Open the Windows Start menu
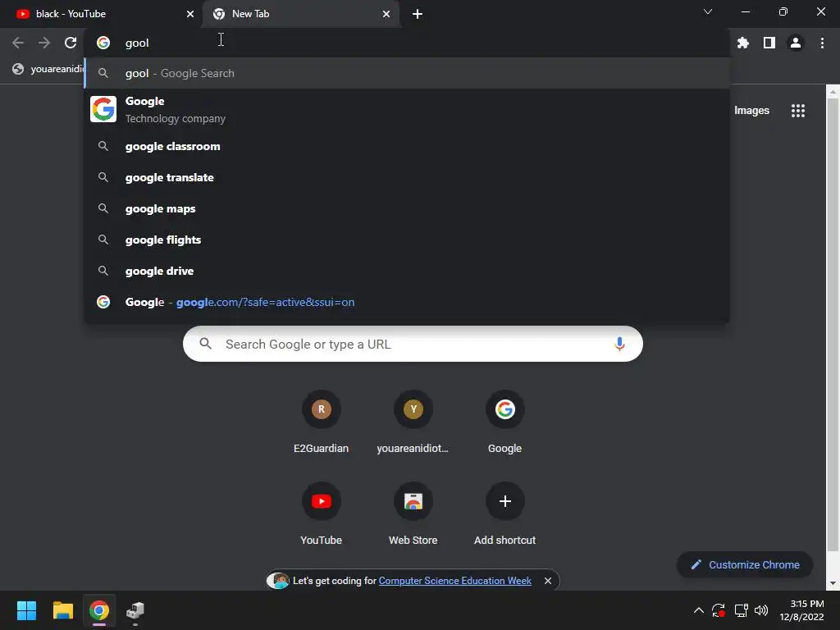This screenshot has height=630, width=840. (x=26, y=610)
